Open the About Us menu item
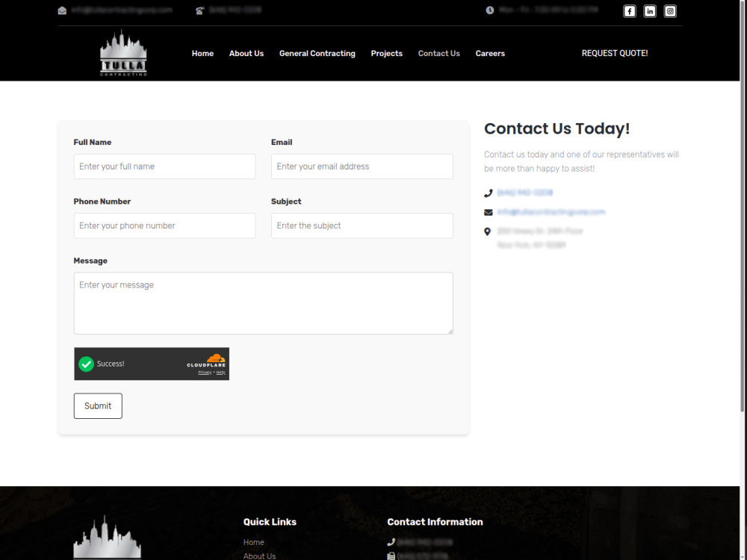Viewport: 747px width, 560px height. coord(247,53)
